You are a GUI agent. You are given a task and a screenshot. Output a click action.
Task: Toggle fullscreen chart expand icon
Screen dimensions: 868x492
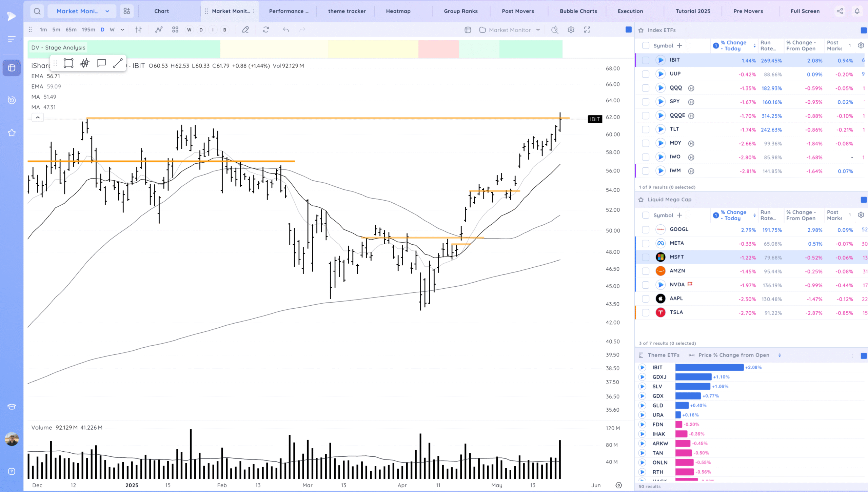click(x=587, y=30)
